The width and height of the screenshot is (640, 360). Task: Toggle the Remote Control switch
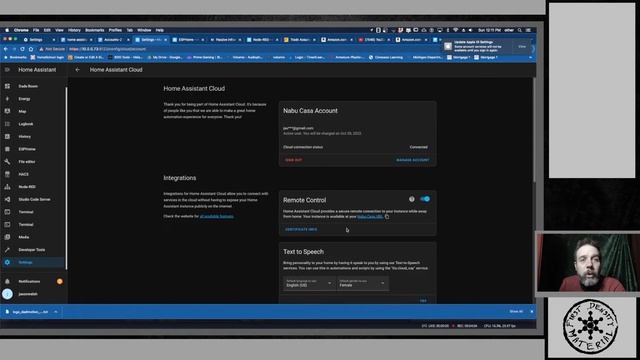point(425,199)
